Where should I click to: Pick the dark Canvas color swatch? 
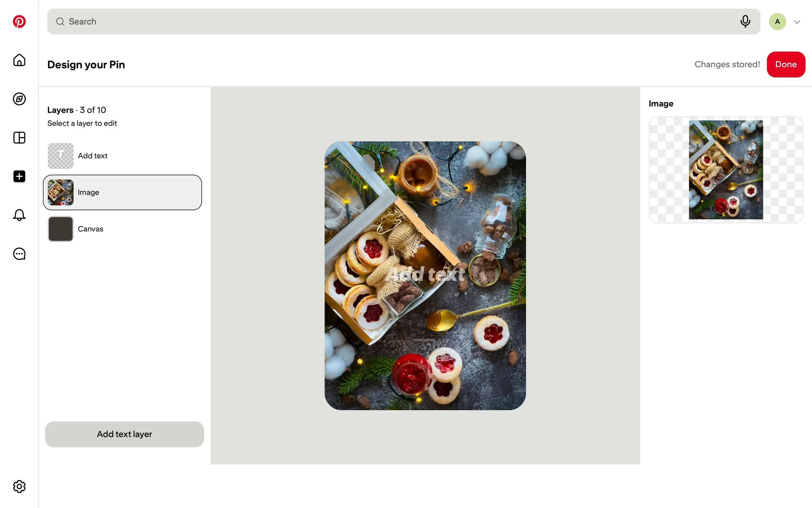pos(60,229)
